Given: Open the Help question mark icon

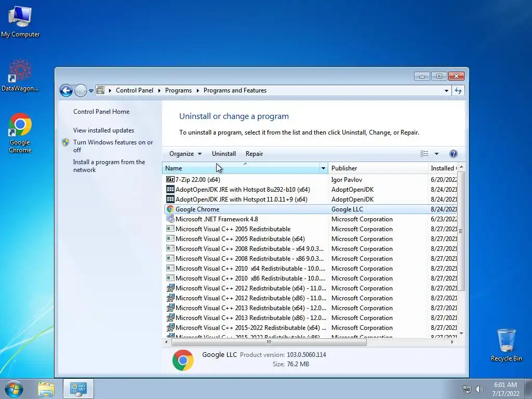Looking at the screenshot, I should click(453, 154).
